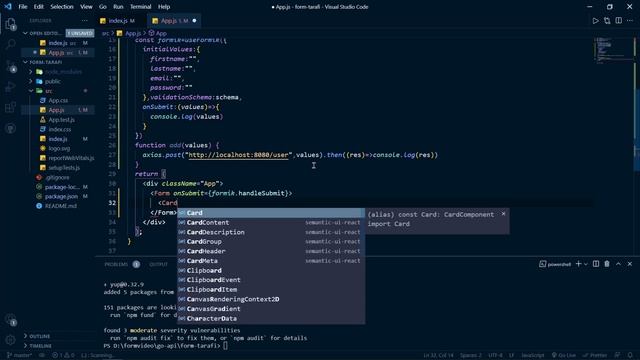The image size is (640, 360).
Task: Select the Card suggestion
Action: pyautogui.click(x=271, y=213)
